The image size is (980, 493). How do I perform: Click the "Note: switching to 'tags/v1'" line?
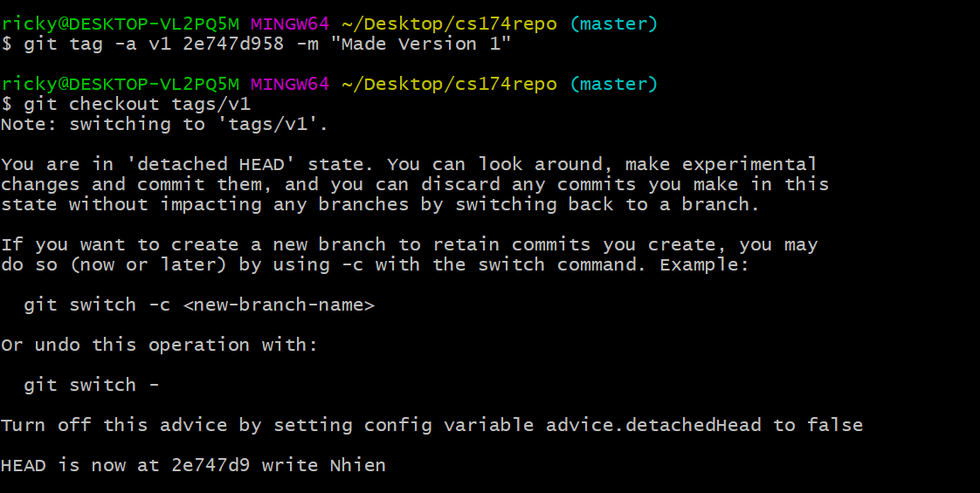click(164, 124)
